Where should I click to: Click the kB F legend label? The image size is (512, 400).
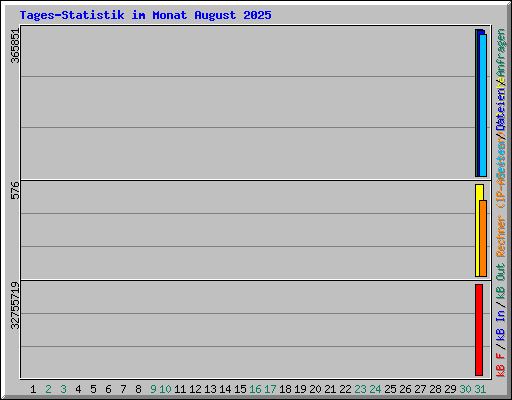(x=501, y=365)
